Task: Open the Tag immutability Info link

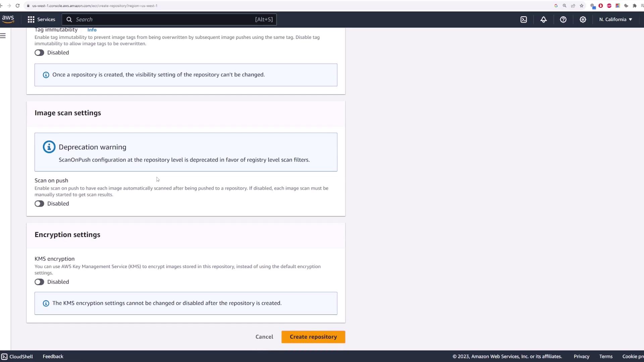Action: point(92,30)
